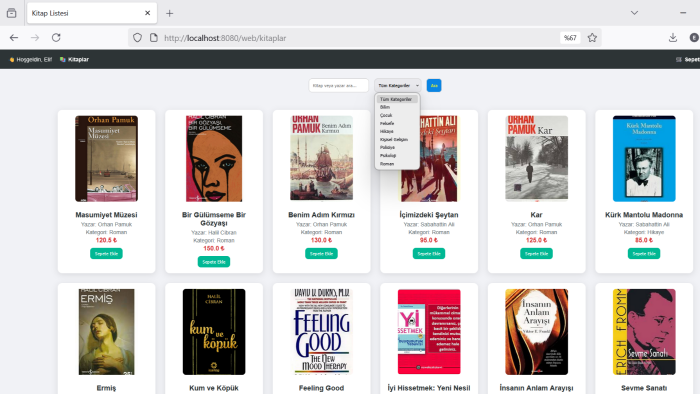The image size is (700, 394).
Task: Choose the Roman category option
Action: pos(397,164)
